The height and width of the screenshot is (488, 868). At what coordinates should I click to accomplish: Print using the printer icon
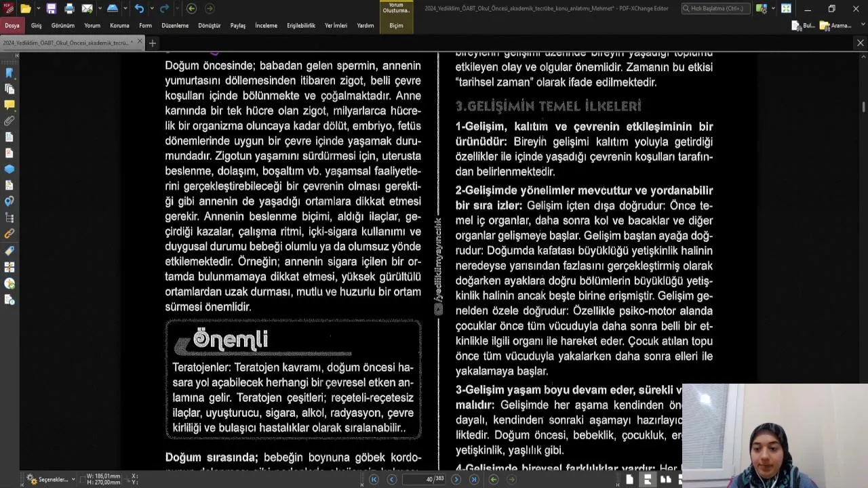[69, 9]
